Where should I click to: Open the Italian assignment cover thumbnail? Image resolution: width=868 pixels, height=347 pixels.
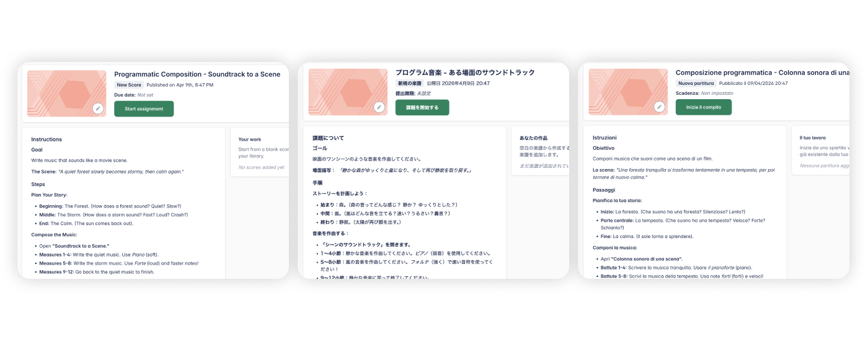(x=628, y=92)
